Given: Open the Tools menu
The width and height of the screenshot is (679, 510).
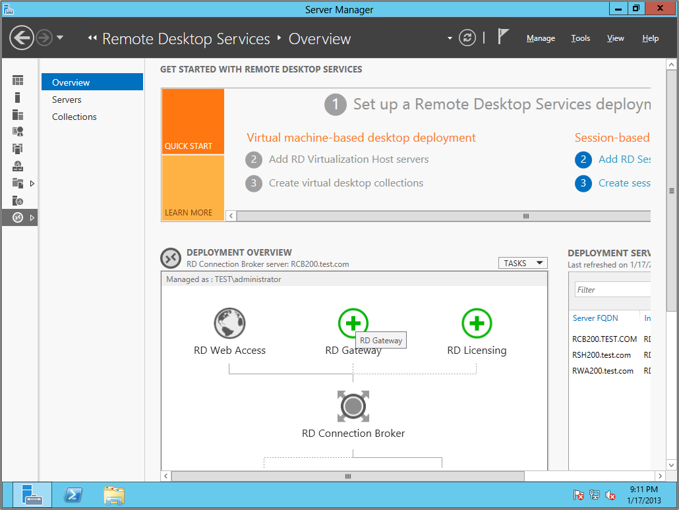Looking at the screenshot, I should click(x=580, y=38).
